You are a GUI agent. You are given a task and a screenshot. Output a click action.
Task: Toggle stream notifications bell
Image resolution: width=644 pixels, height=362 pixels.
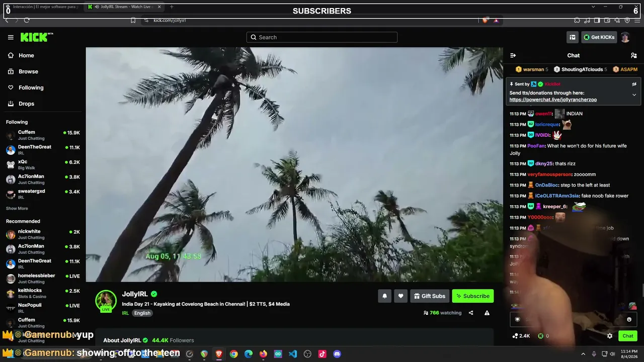384,296
